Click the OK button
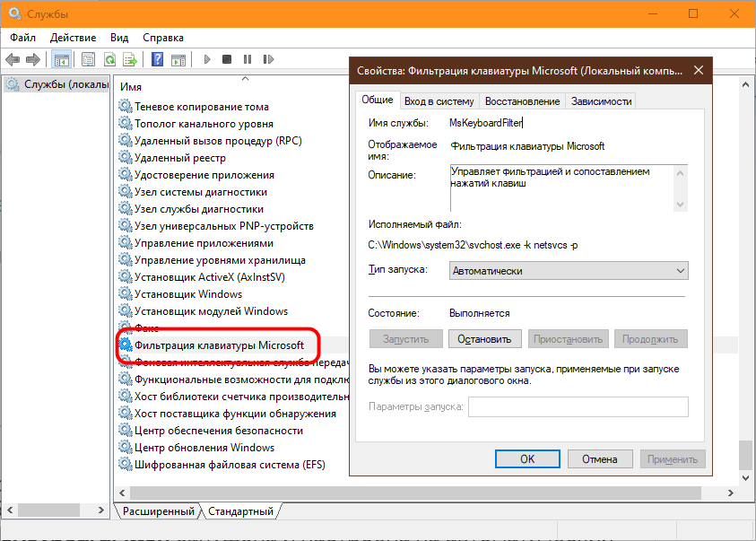 click(527, 459)
